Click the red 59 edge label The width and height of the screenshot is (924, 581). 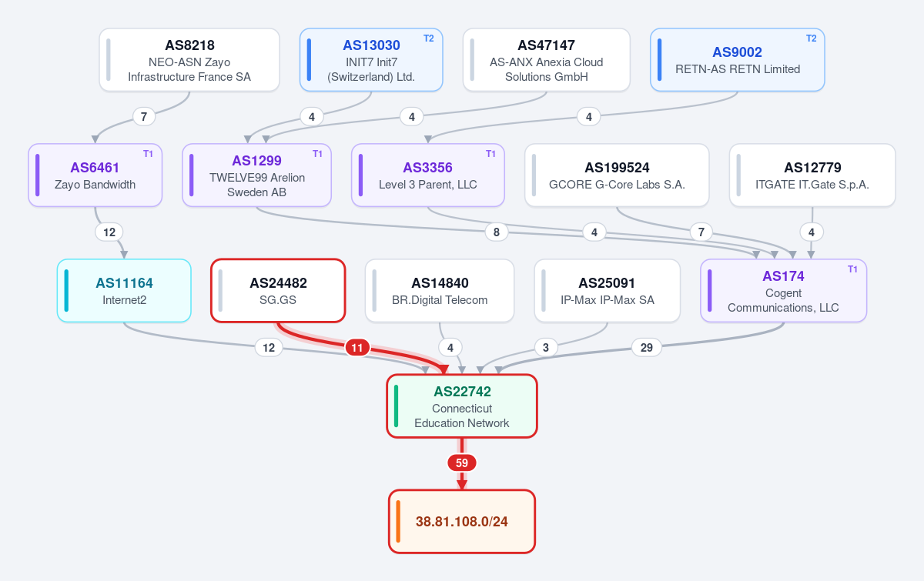coord(462,463)
